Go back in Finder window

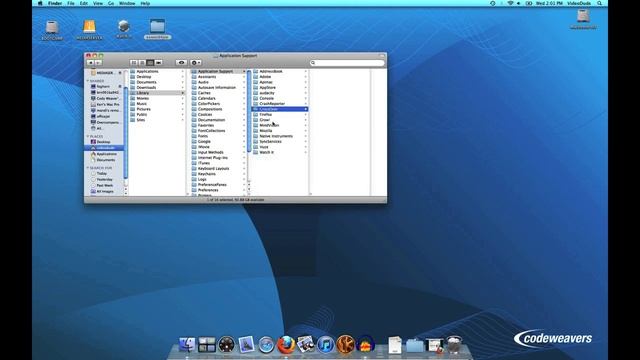(x=91, y=62)
